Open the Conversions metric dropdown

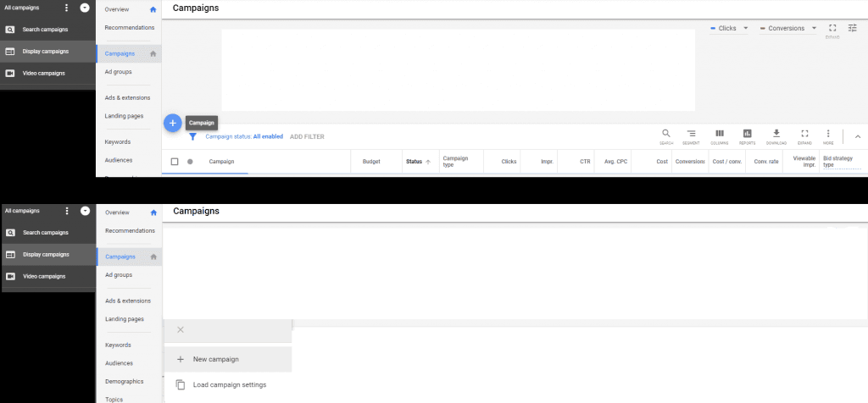(787, 28)
